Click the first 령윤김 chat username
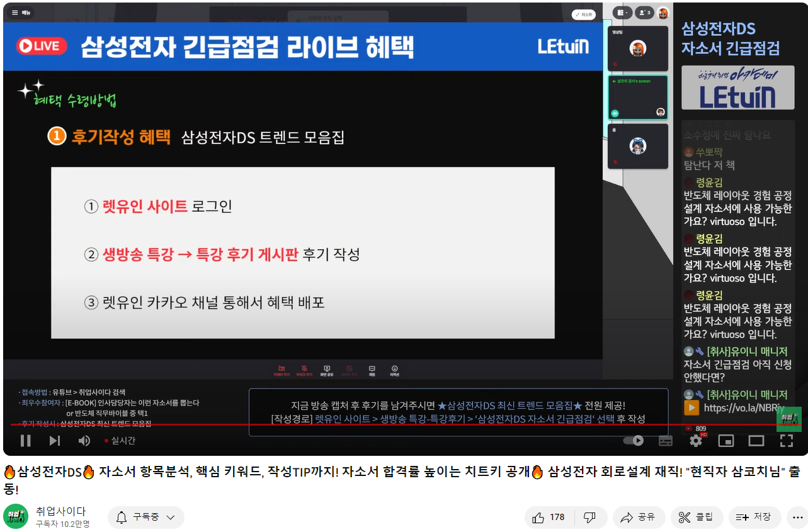Screen dimensions: 808x532 (709, 183)
